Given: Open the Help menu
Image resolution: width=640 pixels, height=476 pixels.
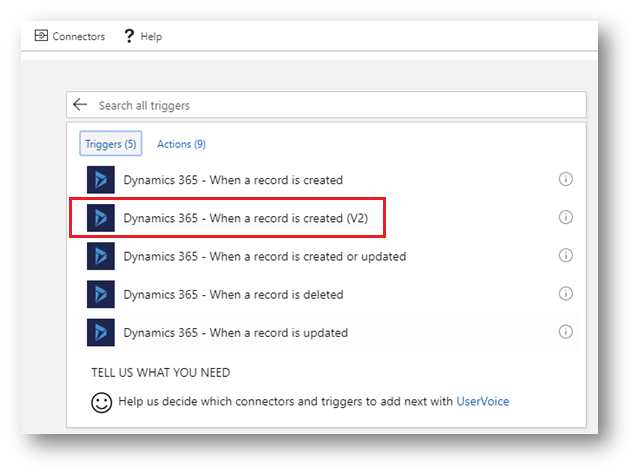Looking at the screenshot, I should point(142,36).
